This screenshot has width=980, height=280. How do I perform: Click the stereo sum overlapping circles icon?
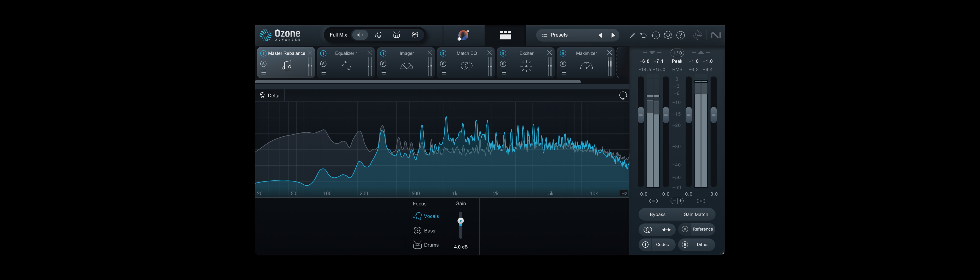tap(648, 229)
